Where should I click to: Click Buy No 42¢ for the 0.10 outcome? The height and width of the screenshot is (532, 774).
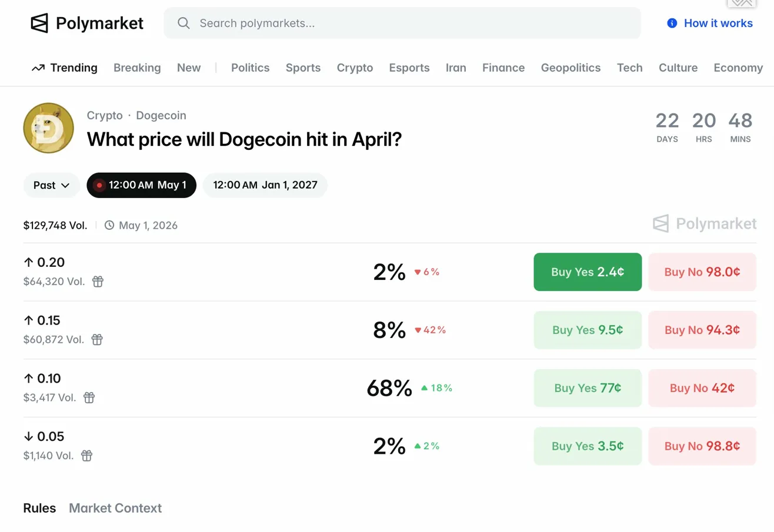pyautogui.click(x=702, y=388)
